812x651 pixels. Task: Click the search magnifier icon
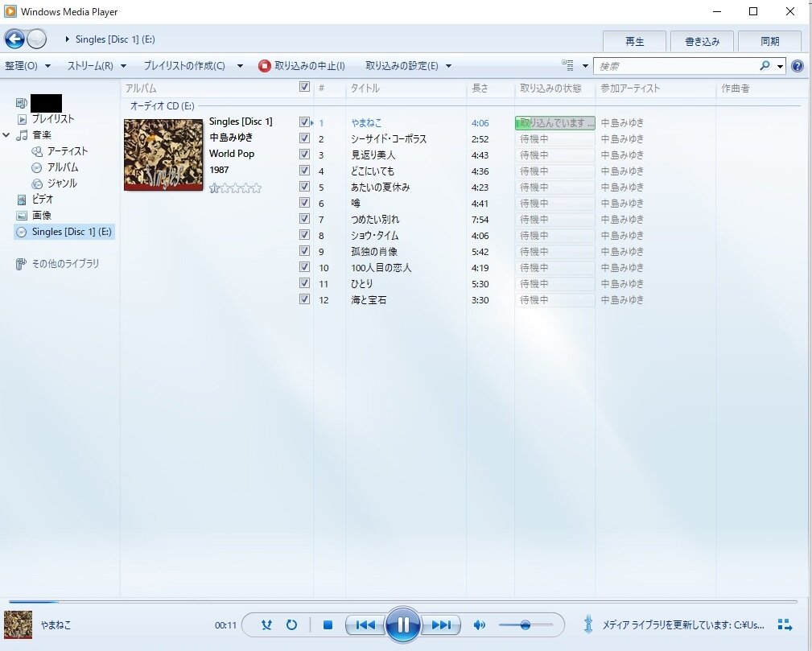[x=765, y=65]
